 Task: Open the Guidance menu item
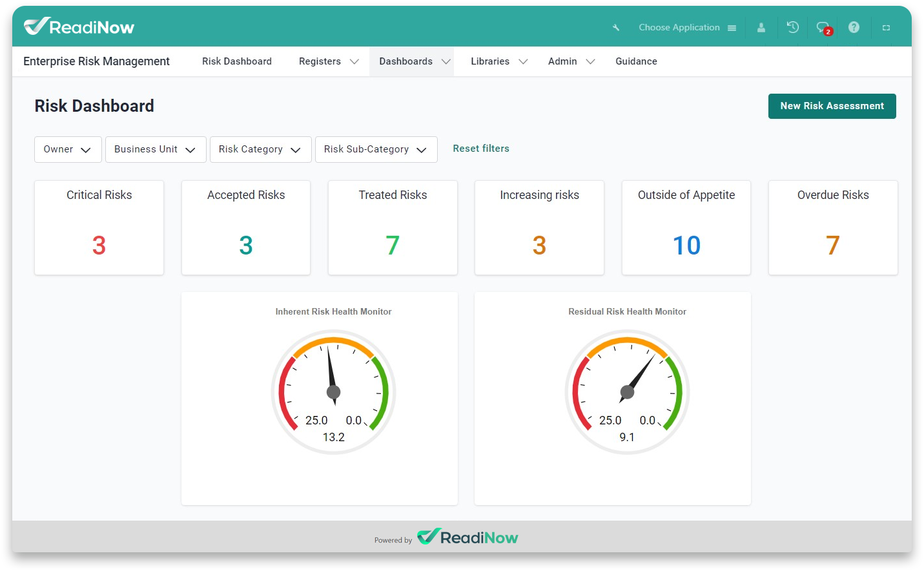pyautogui.click(x=636, y=61)
